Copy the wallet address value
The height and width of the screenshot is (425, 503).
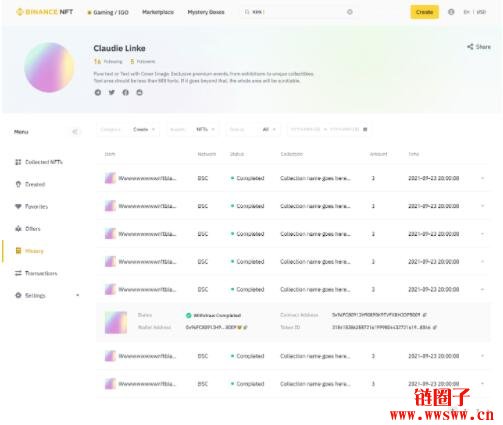246,327
